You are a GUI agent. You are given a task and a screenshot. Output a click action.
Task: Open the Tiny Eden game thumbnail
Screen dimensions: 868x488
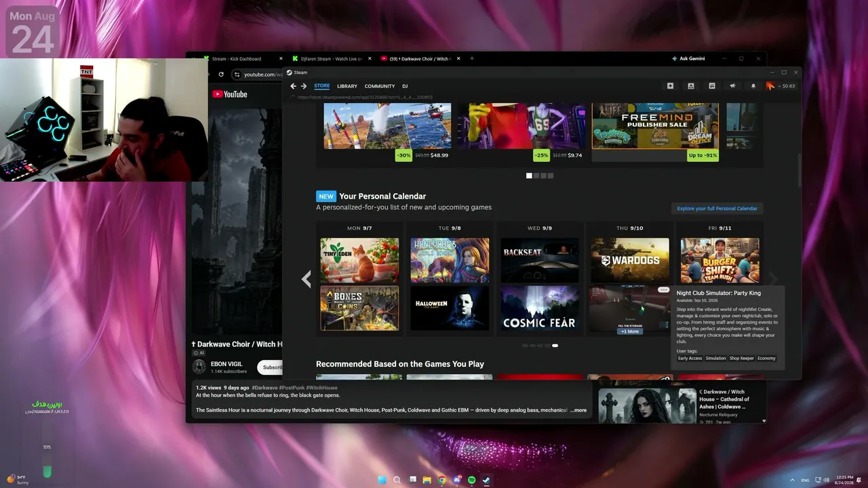pos(359,260)
